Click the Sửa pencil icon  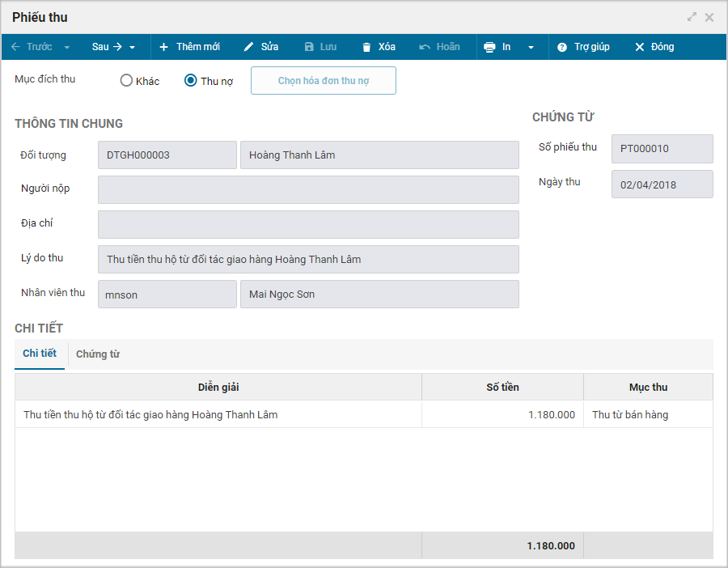point(249,47)
